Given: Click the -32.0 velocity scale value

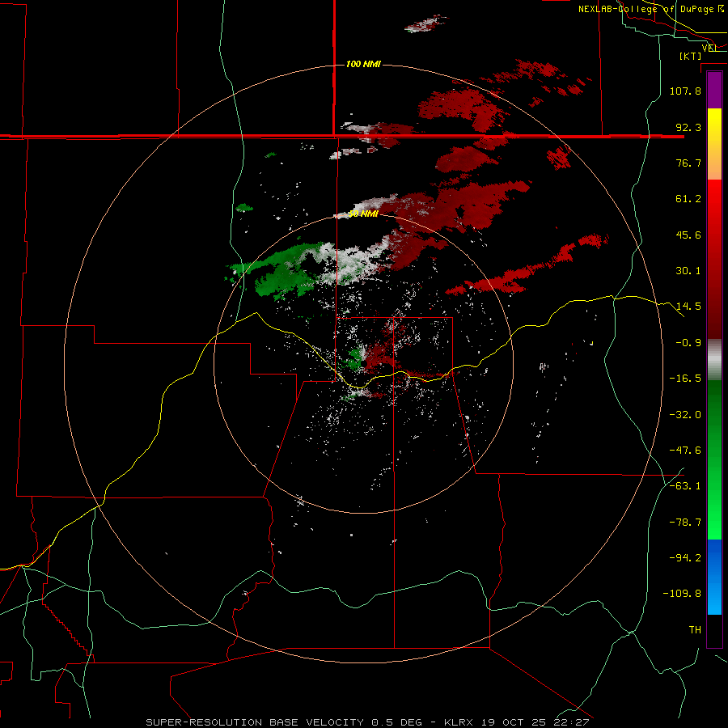Looking at the screenshot, I should pos(685,415).
